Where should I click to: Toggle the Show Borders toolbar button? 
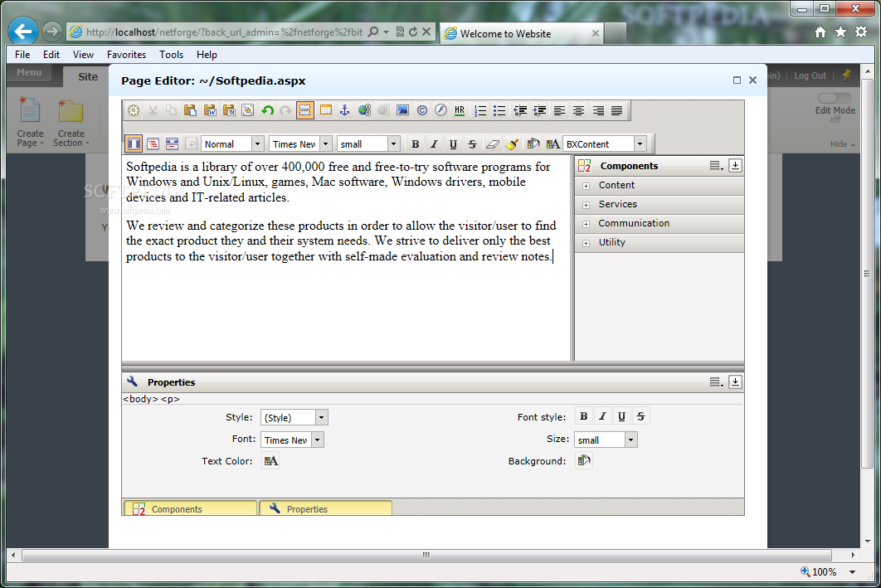pos(305,110)
